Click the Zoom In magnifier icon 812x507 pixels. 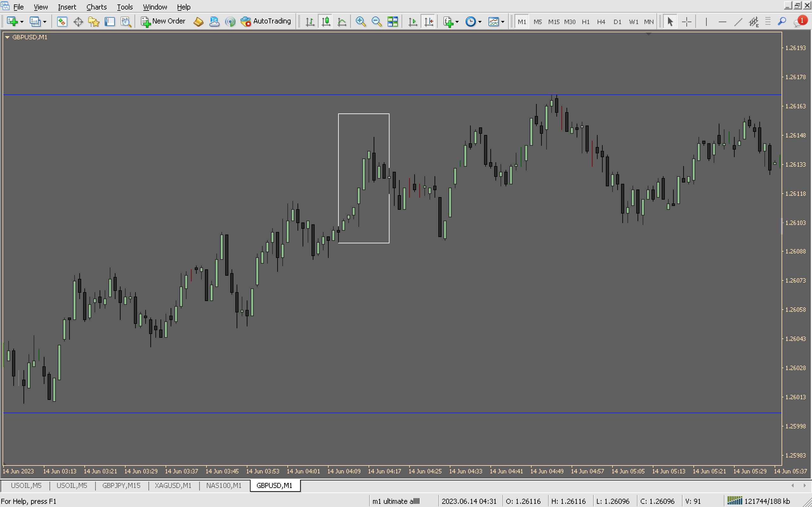coord(360,22)
